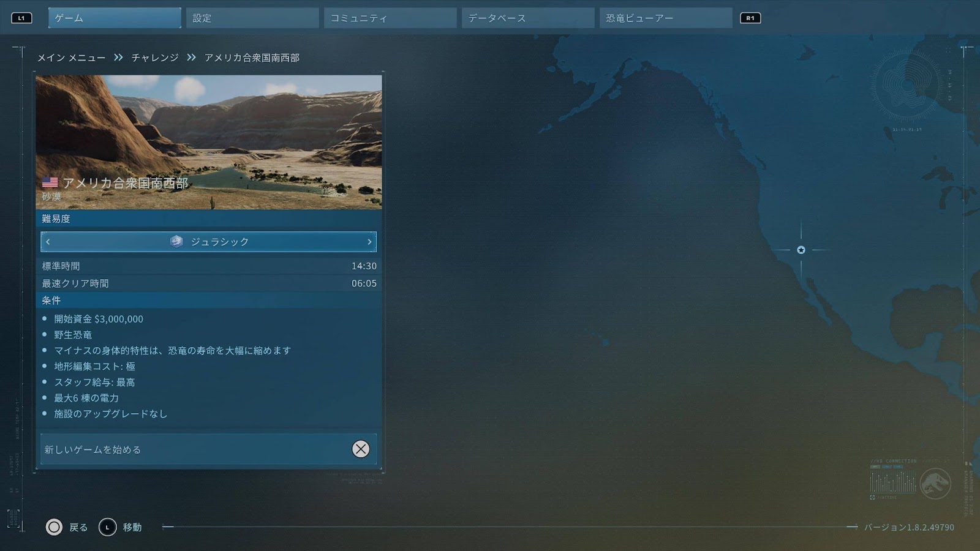The width and height of the screenshot is (980, 551).
Task: Click the 野生恐竜 condition
Action: pos(73,335)
